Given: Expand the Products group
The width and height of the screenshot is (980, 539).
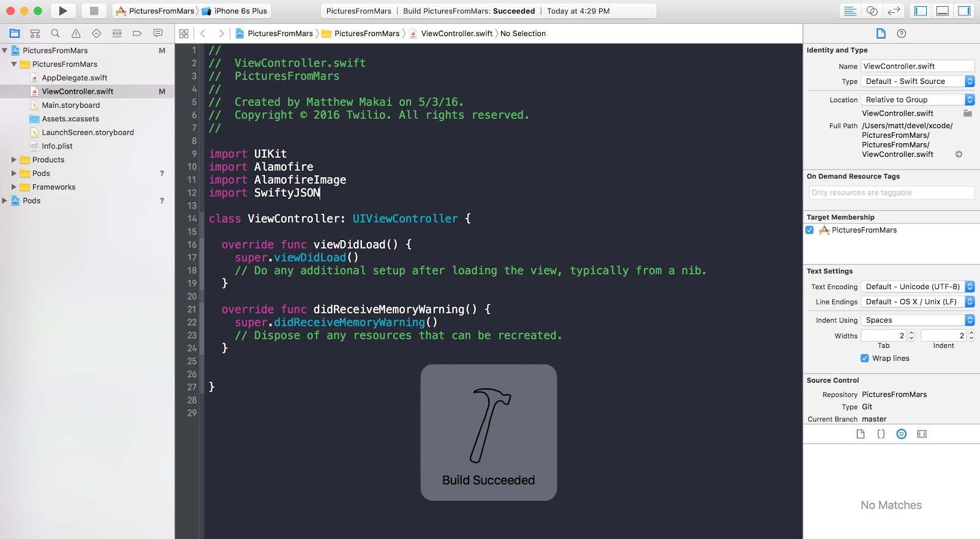Looking at the screenshot, I should tap(14, 160).
